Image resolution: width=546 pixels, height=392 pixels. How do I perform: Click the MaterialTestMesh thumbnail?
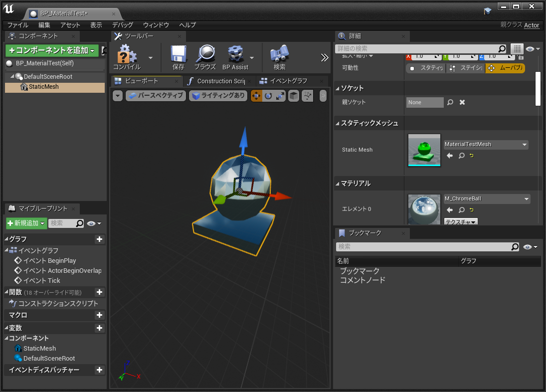click(424, 150)
